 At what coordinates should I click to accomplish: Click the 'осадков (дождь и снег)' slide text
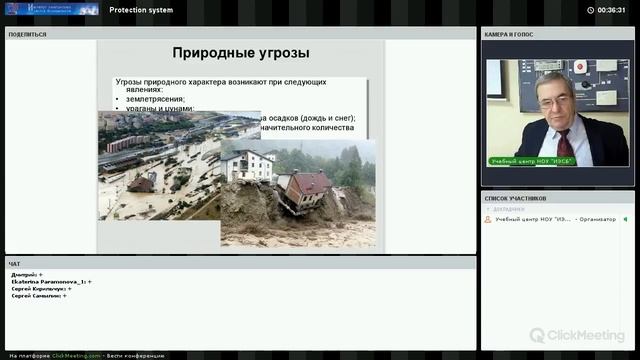[x=312, y=118]
